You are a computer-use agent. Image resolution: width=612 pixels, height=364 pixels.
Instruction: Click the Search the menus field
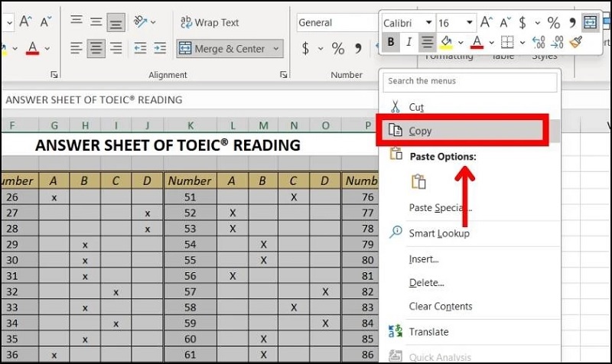(x=470, y=81)
